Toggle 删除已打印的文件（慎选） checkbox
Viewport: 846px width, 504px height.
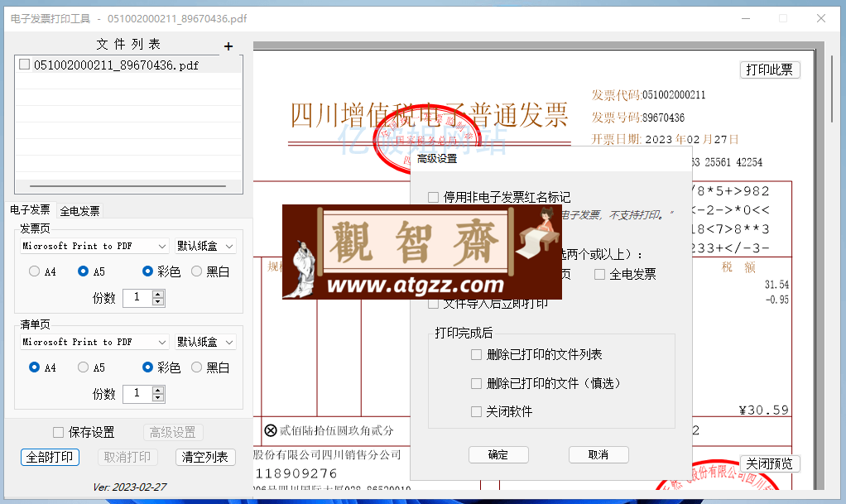[476, 383]
